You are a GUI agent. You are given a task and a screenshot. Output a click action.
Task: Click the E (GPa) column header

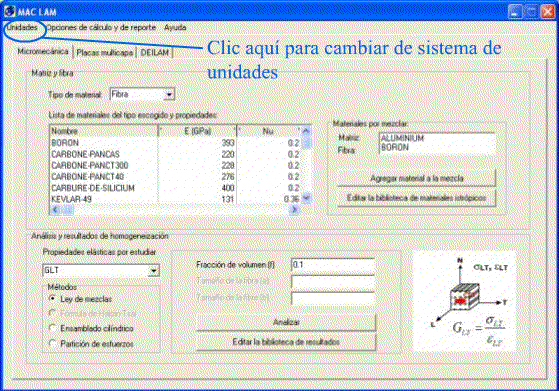[x=197, y=131]
